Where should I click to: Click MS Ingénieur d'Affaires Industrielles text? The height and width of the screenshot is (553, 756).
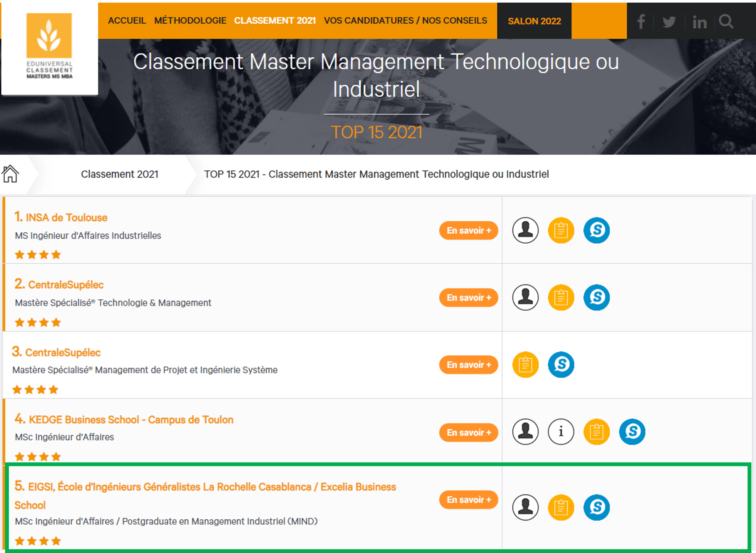click(x=88, y=236)
